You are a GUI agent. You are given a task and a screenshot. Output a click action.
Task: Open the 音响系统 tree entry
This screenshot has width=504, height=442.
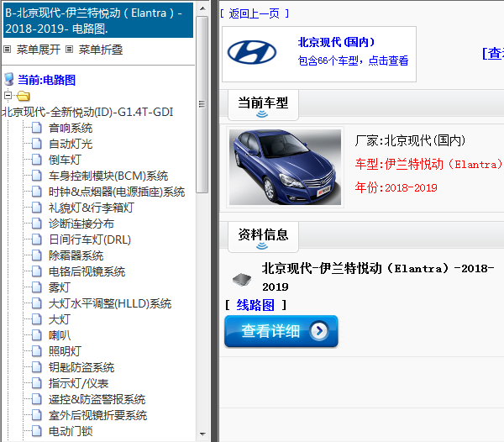[x=71, y=128]
